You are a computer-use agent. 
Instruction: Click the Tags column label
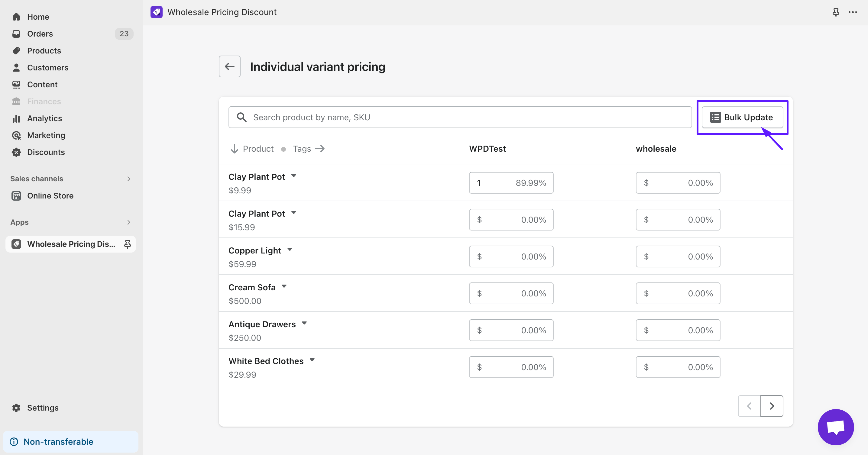click(x=302, y=149)
